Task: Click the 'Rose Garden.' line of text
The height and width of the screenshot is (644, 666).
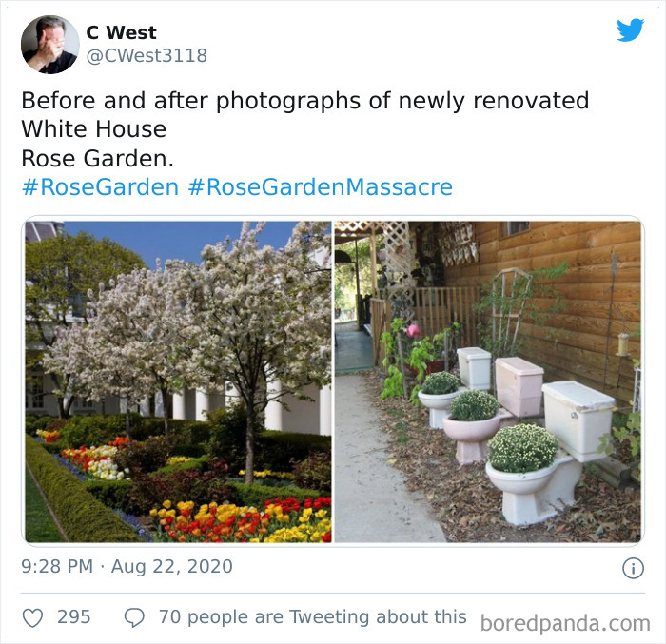Action: (98, 159)
